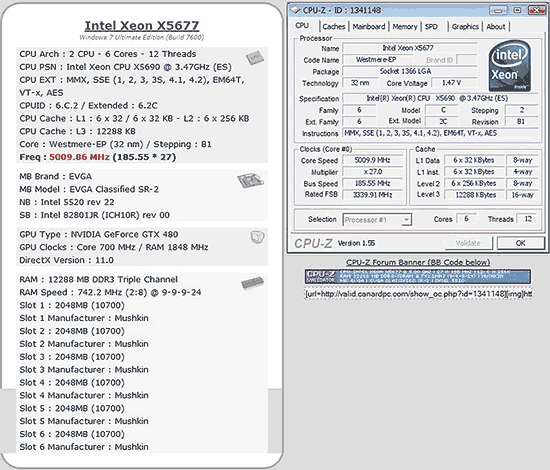Click the CPU chip icon beside CPU Arch
Image resolution: width=550 pixels, height=470 pixels.
point(255,57)
